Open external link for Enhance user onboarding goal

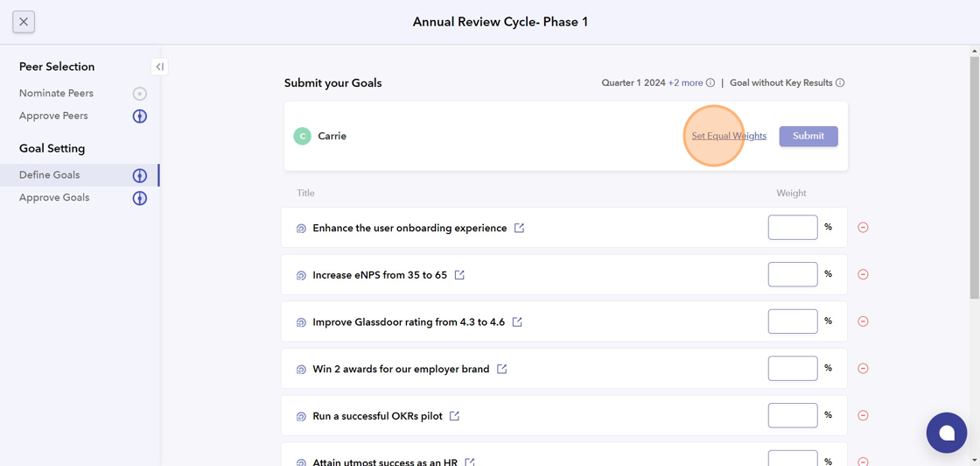(519, 228)
